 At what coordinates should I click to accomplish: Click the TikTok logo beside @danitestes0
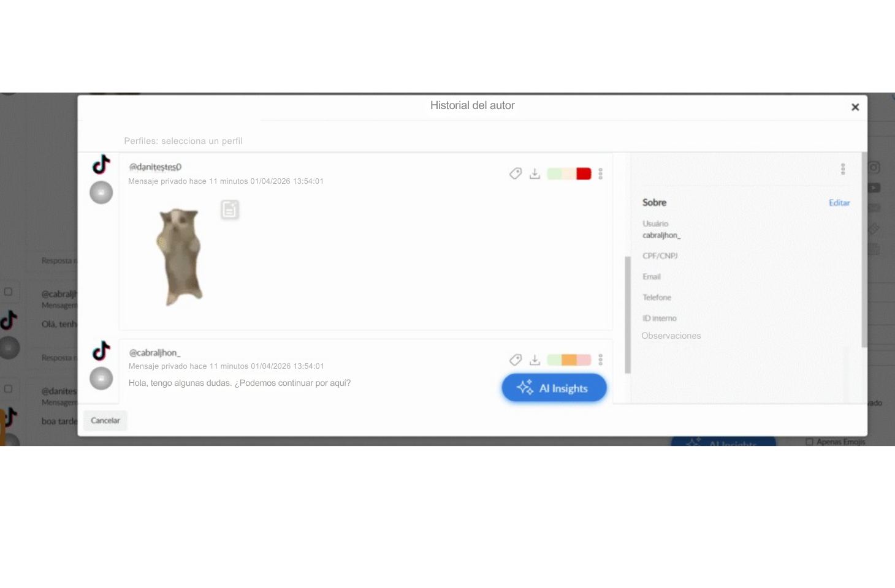tap(101, 165)
